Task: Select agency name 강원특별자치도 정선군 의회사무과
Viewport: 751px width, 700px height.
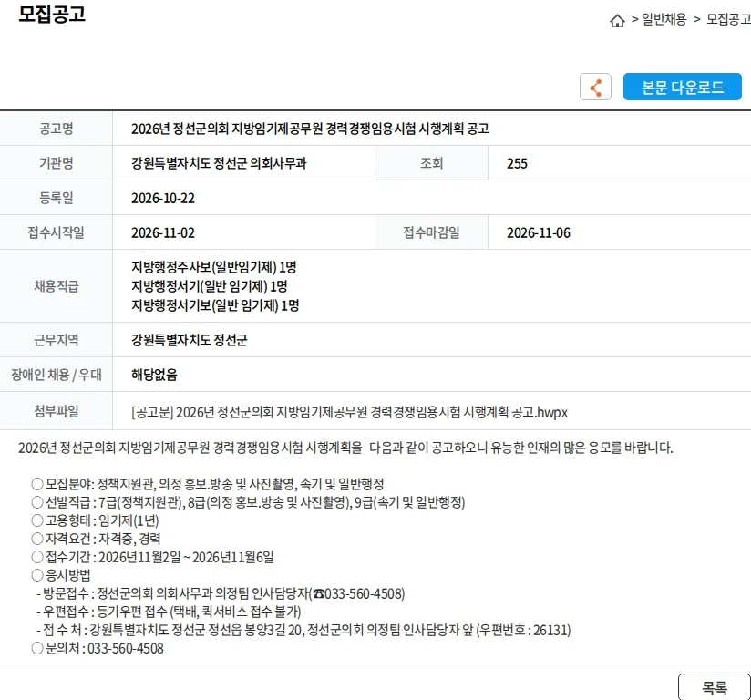Action: tap(219, 163)
